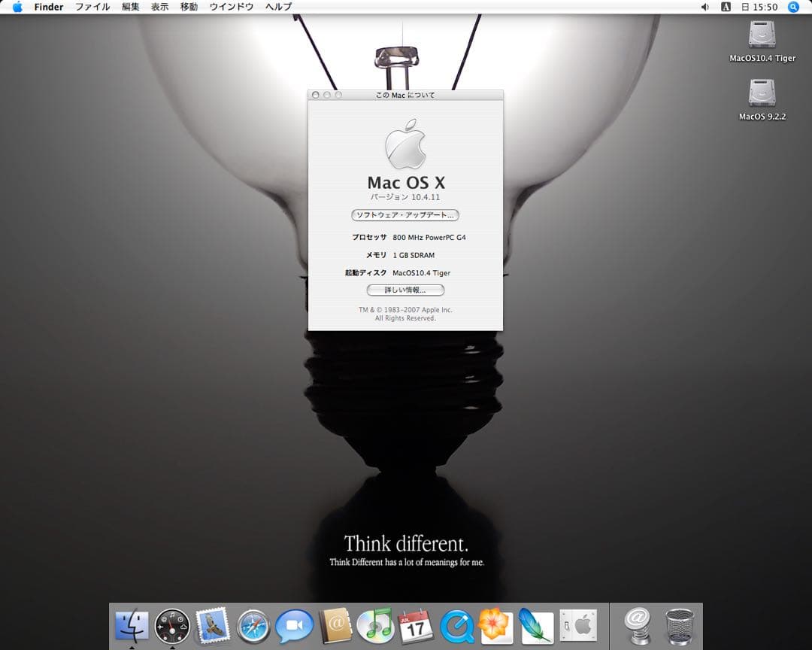The height and width of the screenshot is (650, 812).
Task: Launch Safari from the Dock
Action: [253, 627]
